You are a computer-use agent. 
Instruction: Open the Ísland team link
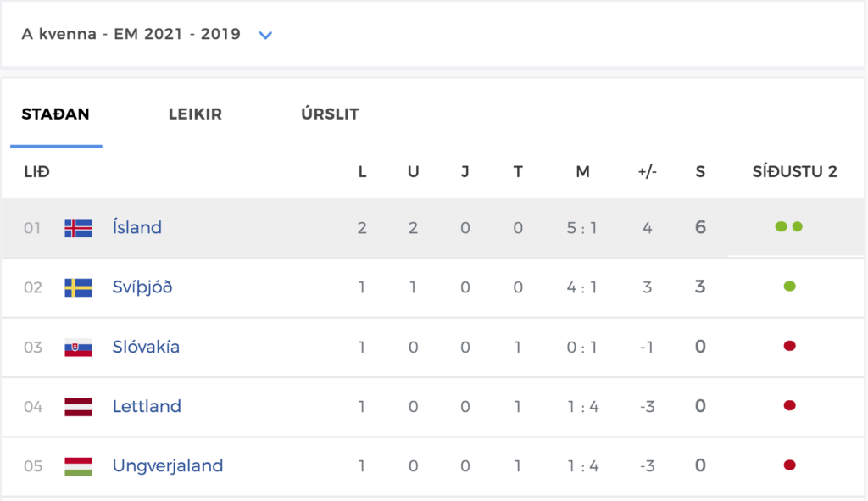click(x=136, y=227)
